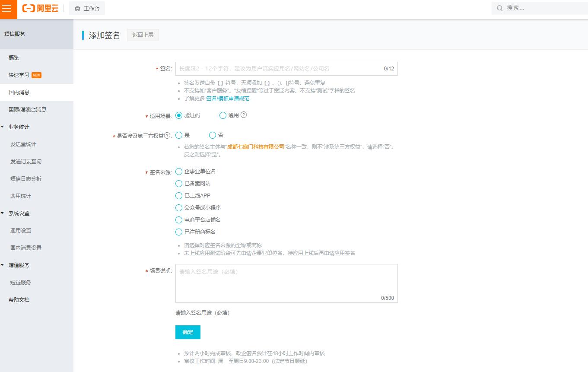Collapse the 系统设置 sidebar group
The image size is (588, 372).
[x=3, y=213]
